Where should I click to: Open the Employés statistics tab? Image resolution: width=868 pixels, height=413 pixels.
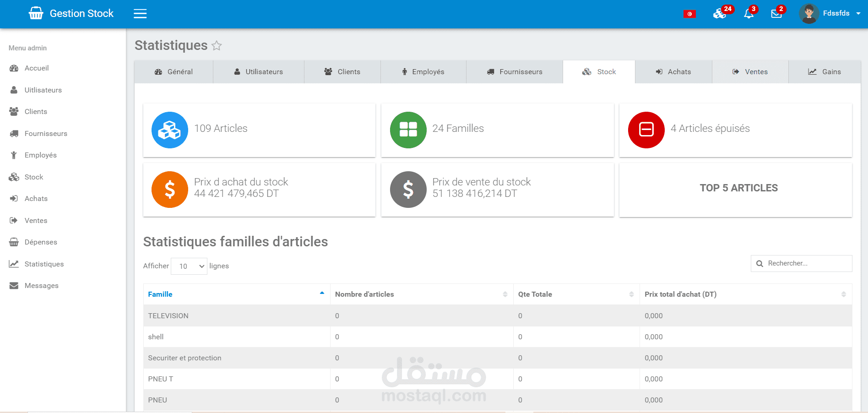[423, 72]
